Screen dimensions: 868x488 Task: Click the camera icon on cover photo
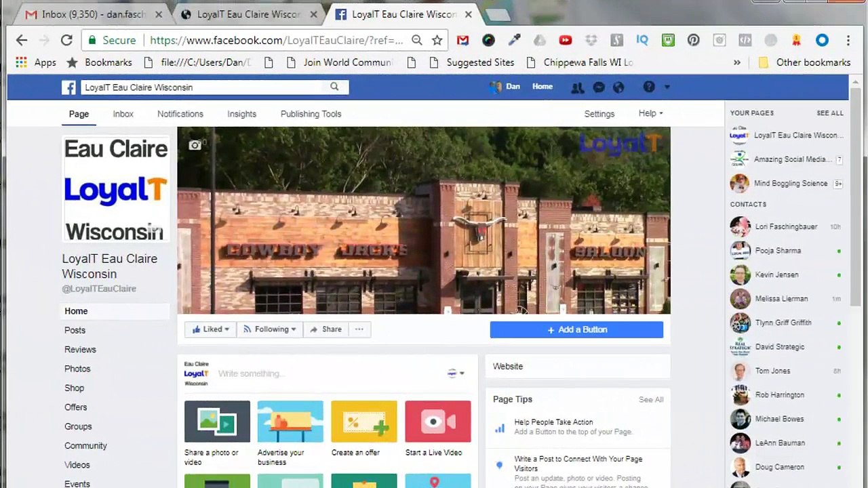pos(195,145)
